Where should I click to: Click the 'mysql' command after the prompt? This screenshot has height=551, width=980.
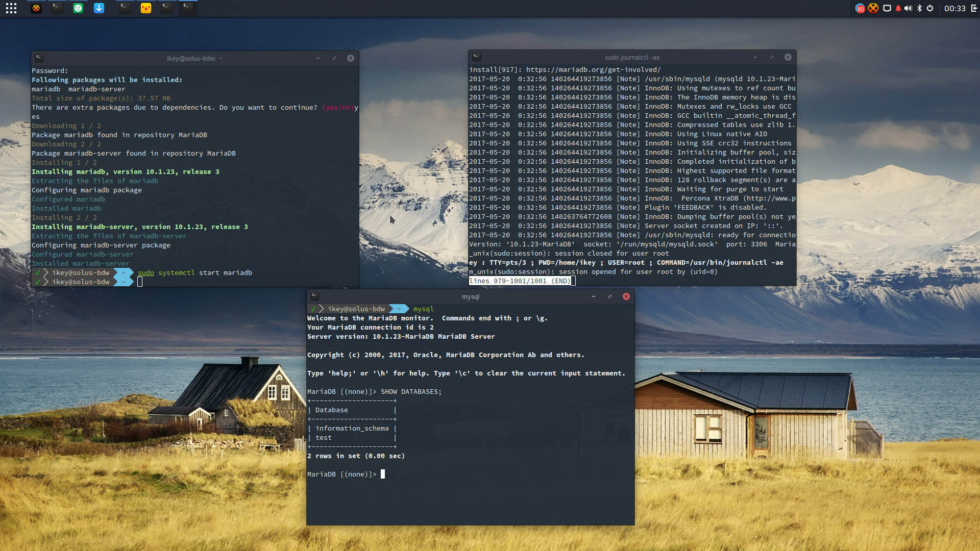pyautogui.click(x=424, y=309)
